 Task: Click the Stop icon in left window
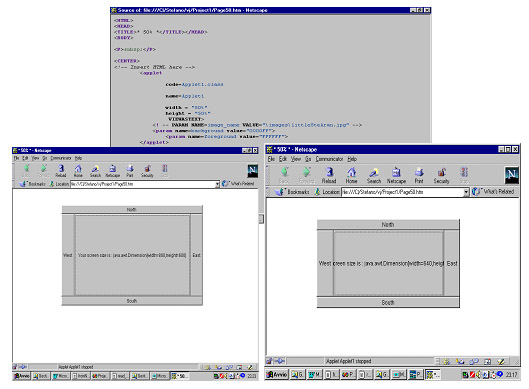tap(164, 171)
